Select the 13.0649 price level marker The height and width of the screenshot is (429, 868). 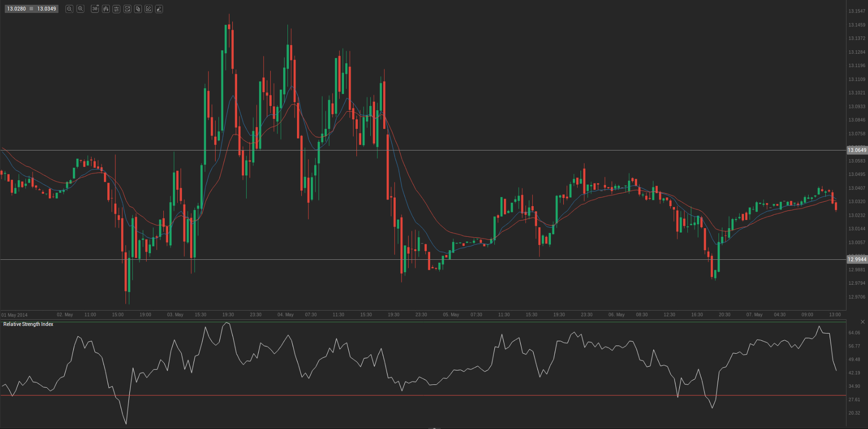(857, 151)
